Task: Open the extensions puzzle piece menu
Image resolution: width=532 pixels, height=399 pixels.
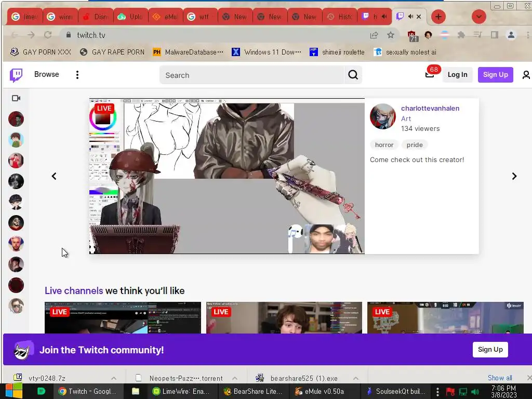Action: 461,35
